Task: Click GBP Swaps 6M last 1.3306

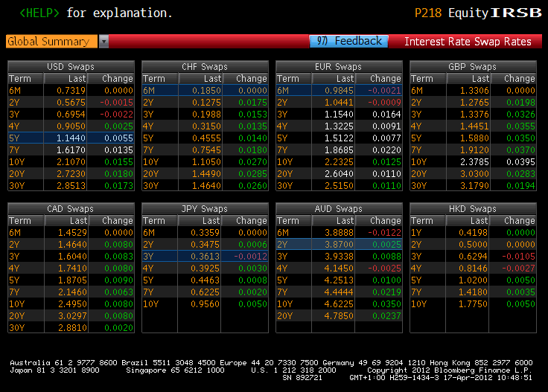Action: [x=474, y=91]
